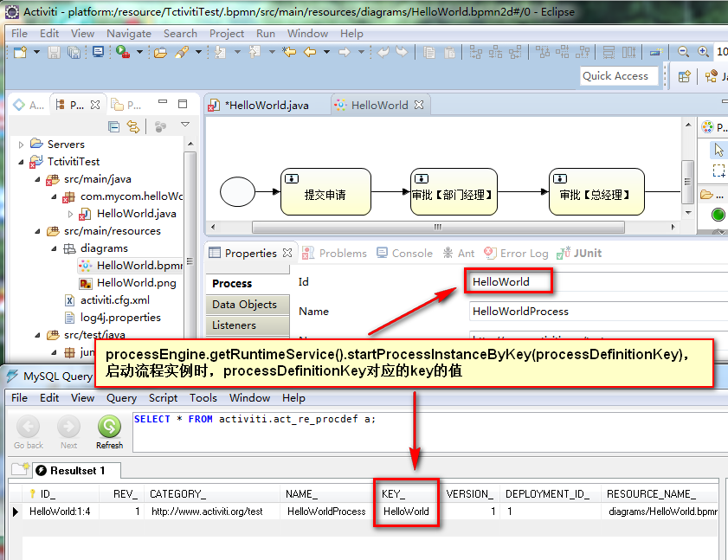Open Eclipse Project menu
This screenshot has width=728, height=560.
point(227,34)
